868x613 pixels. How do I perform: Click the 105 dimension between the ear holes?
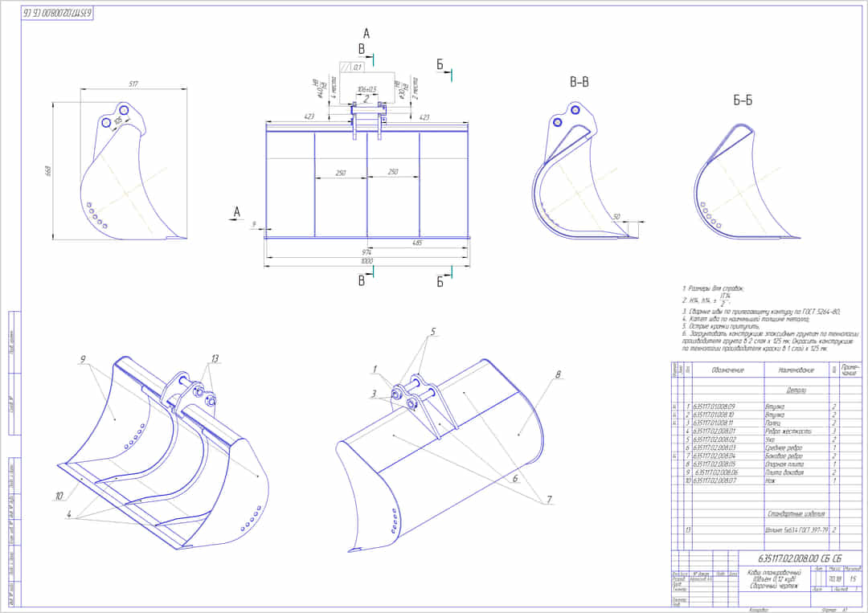(118, 121)
